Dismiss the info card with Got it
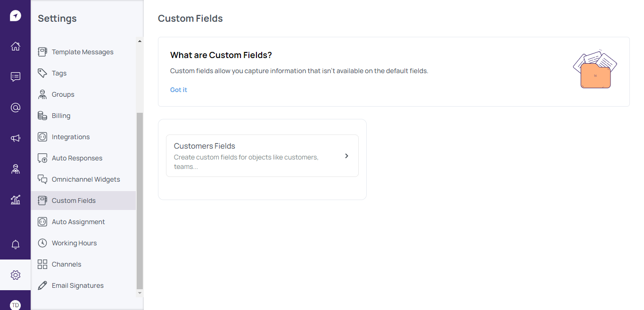 (x=179, y=90)
